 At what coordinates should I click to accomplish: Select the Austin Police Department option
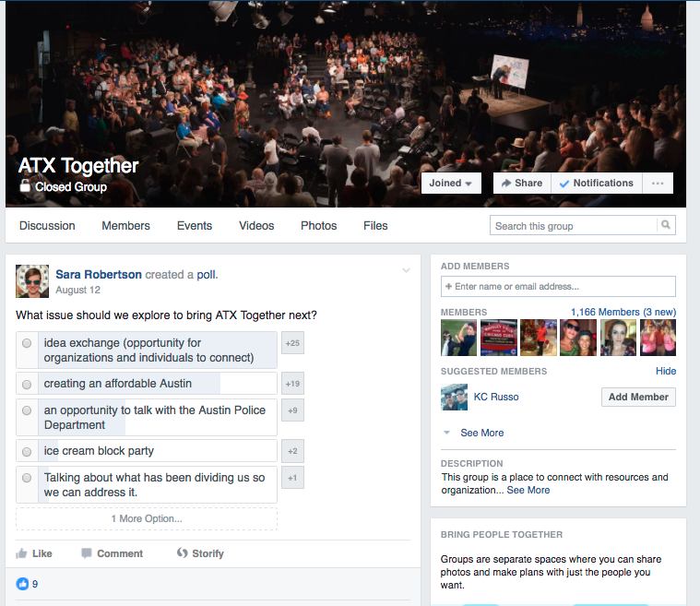tap(27, 410)
